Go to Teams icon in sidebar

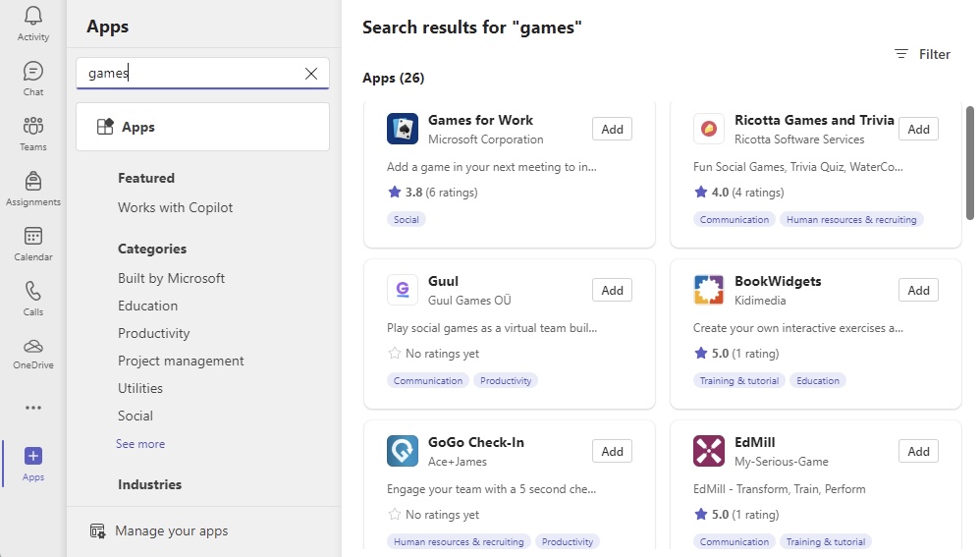[33, 126]
